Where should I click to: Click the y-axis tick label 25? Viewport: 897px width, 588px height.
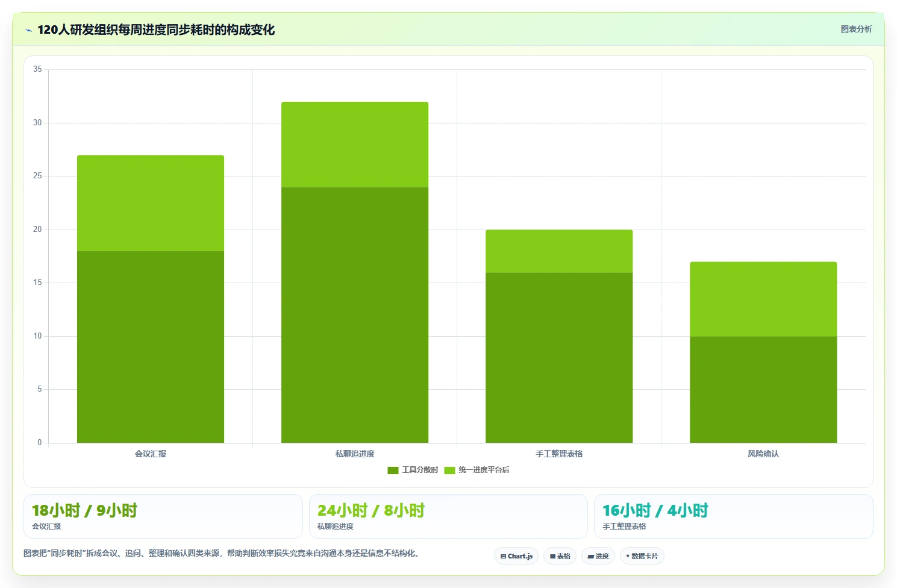coord(37,176)
